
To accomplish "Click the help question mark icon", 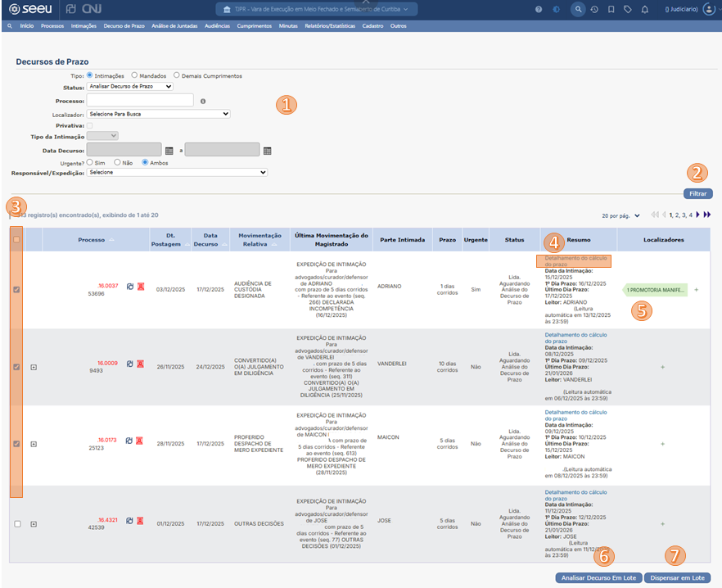I will pyautogui.click(x=539, y=9).
